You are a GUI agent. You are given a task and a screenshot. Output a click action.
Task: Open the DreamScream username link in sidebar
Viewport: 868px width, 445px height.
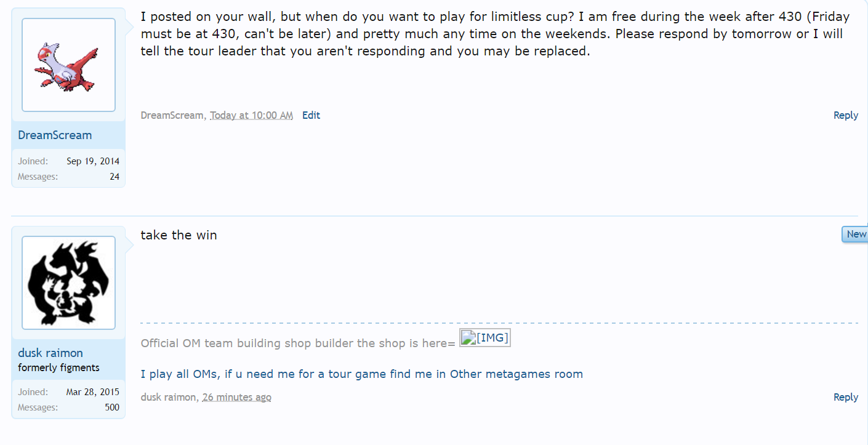(x=55, y=135)
